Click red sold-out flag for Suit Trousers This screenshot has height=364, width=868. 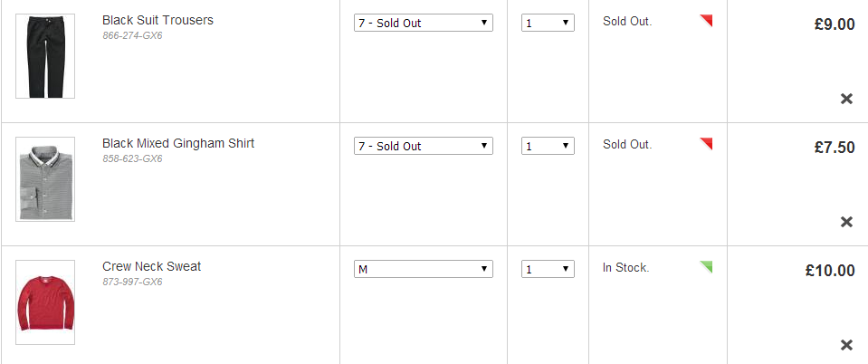pyautogui.click(x=707, y=19)
